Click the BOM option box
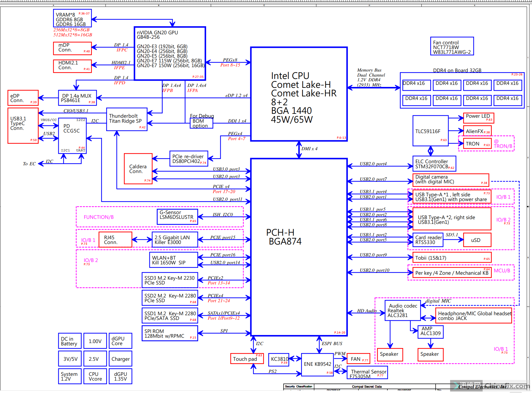The width and height of the screenshot is (532, 393). (x=201, y=123)
